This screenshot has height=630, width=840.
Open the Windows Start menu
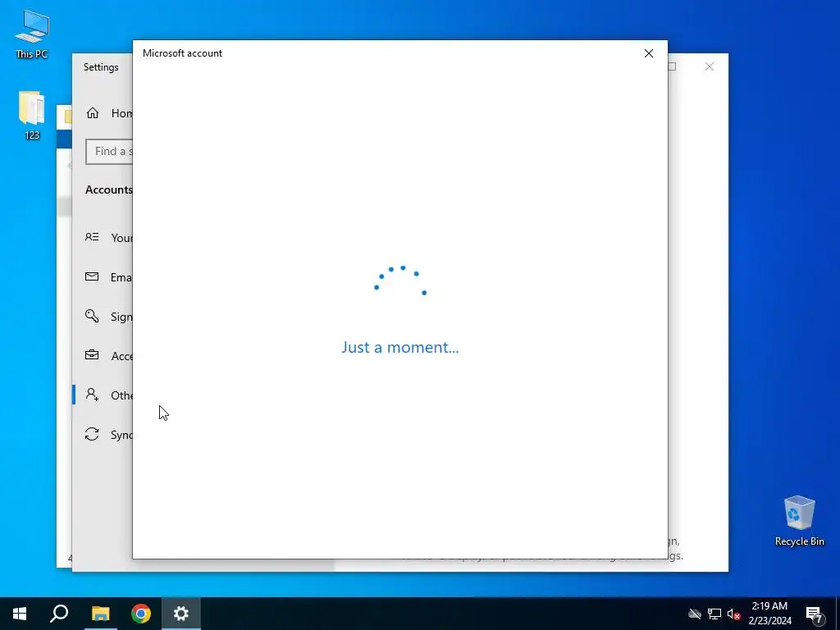[20, 614]
